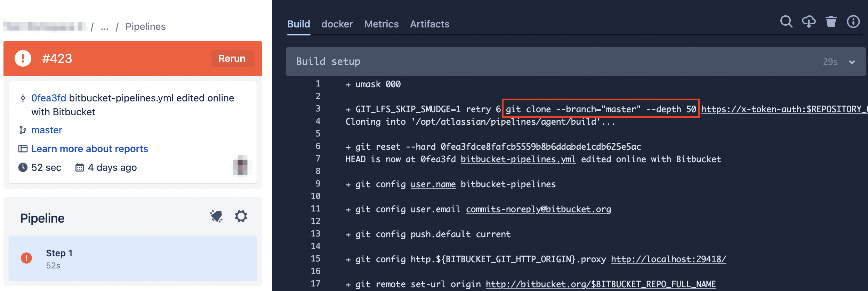
Task: Click commits-noreply@bitbucket.org link
Action: coord(538,209)
